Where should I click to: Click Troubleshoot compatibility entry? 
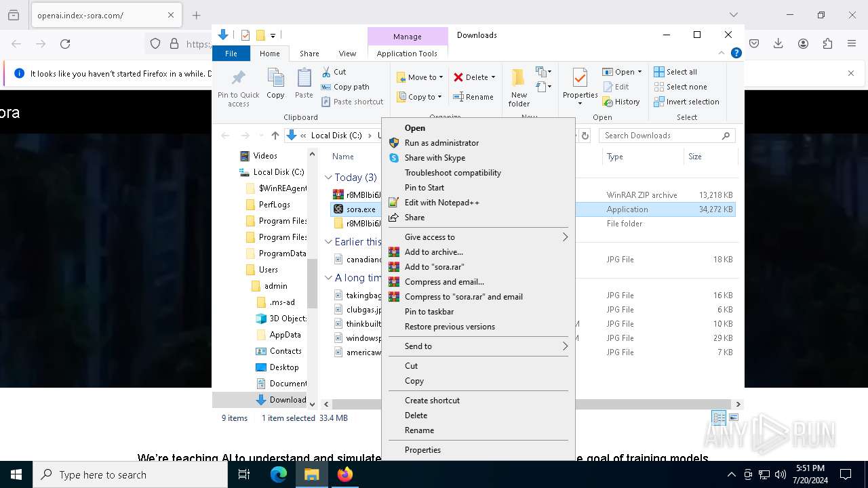click(453, 173)
